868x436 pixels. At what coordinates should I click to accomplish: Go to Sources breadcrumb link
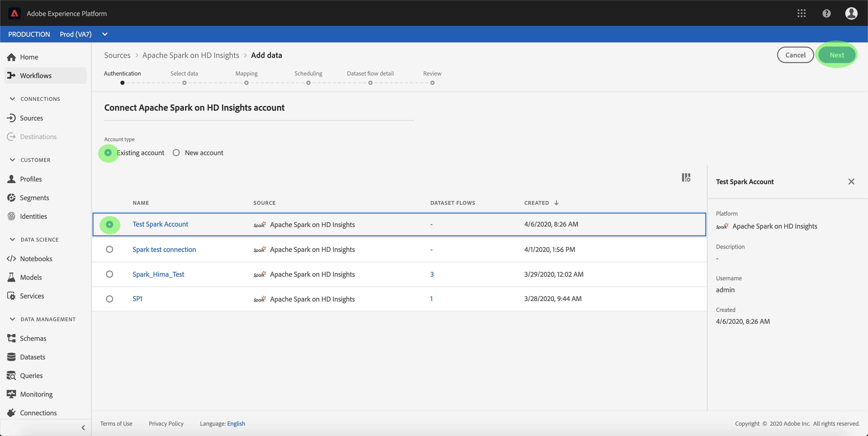pyautogui.click(x=117, y=55)
